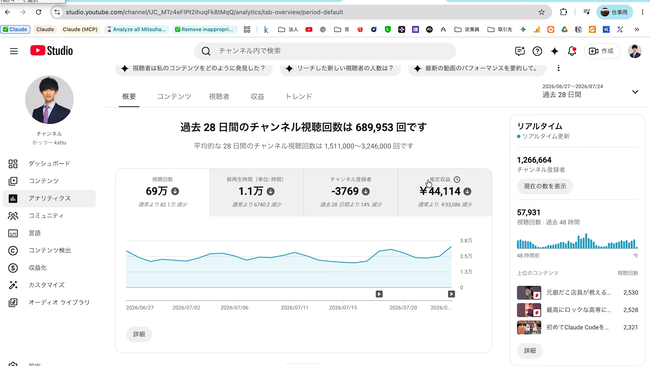Open the three-dot menu beside suggestion chips
The height and width of the screenshot is (366, 650).
click(558, 68)
